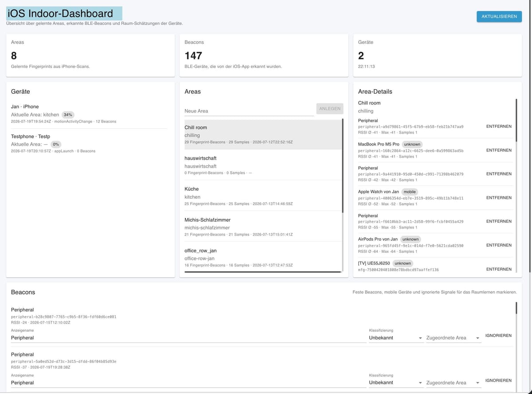This screenshot has height=394, width=532.
Task: Remove the MacBook Pro M5 Pro beacon
Action: [499, 150]
